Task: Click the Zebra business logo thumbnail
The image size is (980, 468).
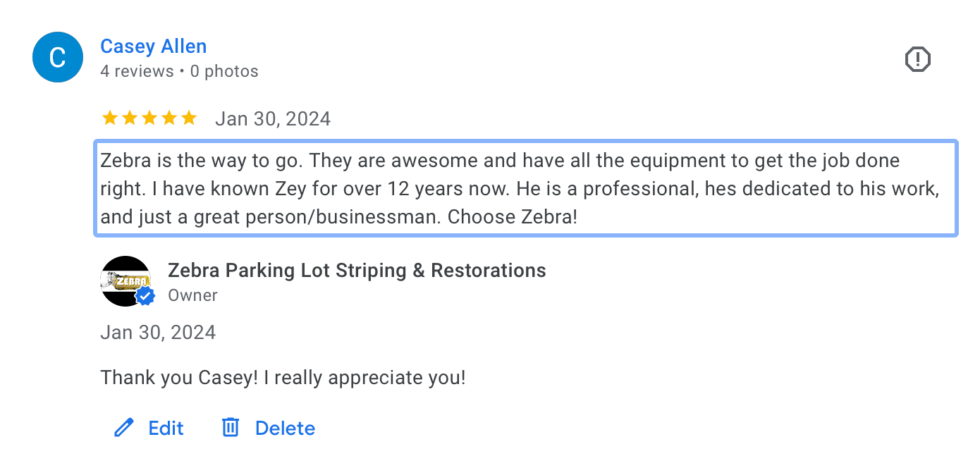Action: coord(125,281)
